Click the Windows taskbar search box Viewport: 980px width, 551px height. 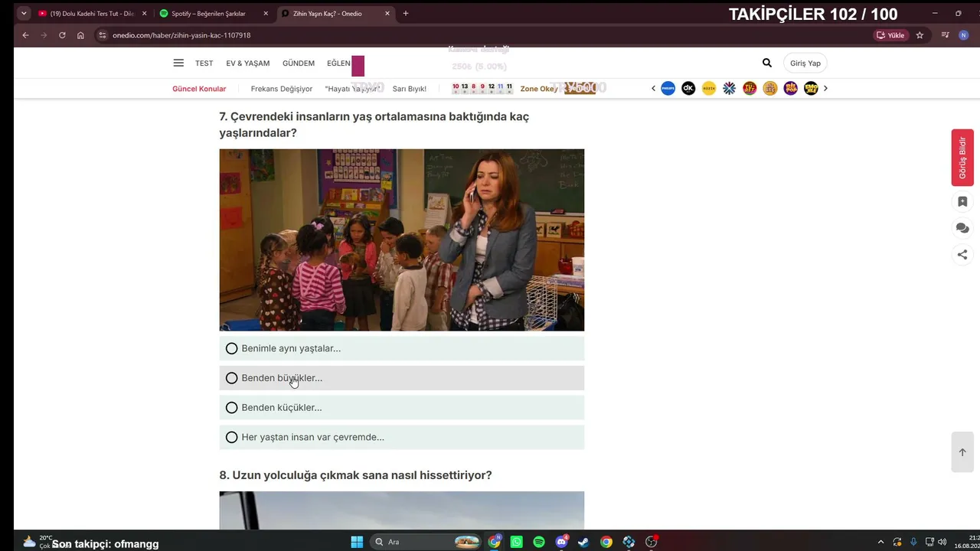pos(426,542)
